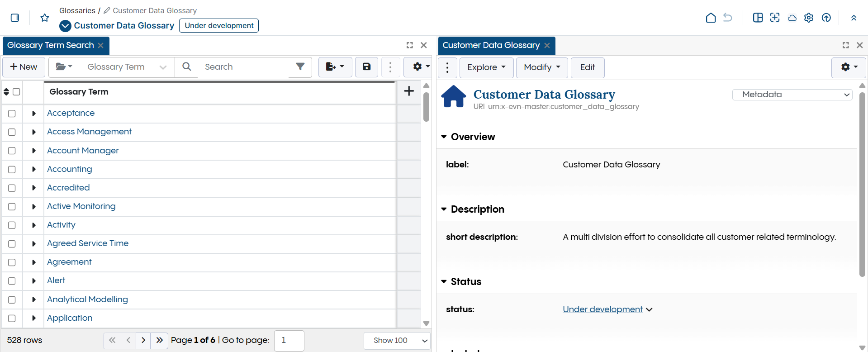Close the Customer Data Glossary tab
The height and width of the screenshot is (352, 868).
[x=547, y=45]
